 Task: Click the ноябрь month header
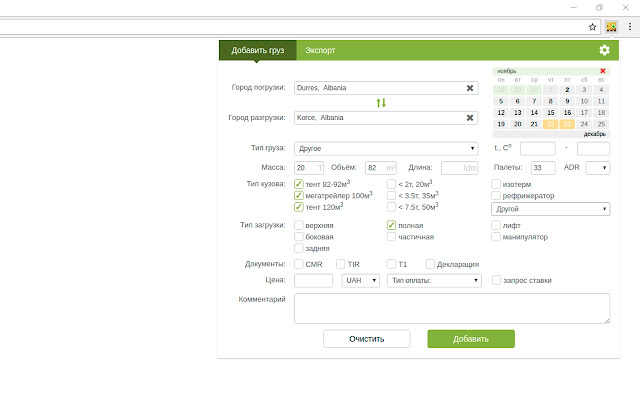pos(507,71)
